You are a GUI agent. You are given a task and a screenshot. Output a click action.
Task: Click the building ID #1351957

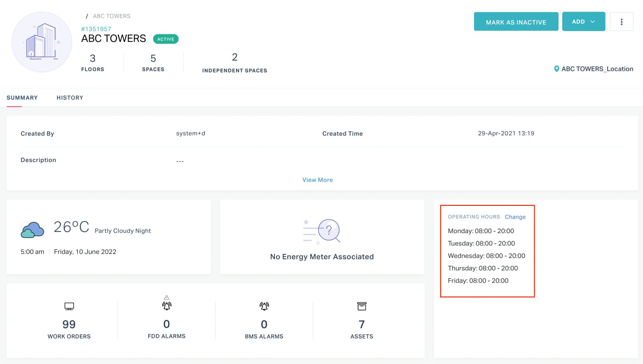coord(96,29)
